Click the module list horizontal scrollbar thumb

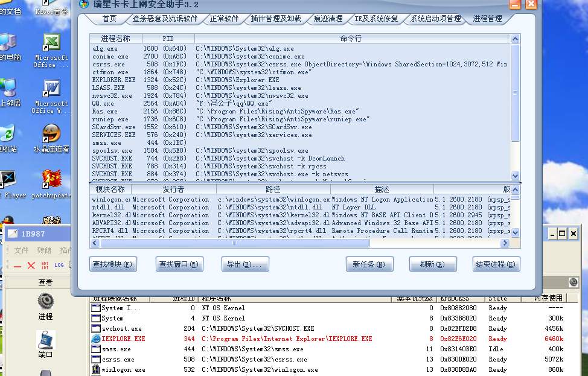pyautogui.click(x=235, y=243)
